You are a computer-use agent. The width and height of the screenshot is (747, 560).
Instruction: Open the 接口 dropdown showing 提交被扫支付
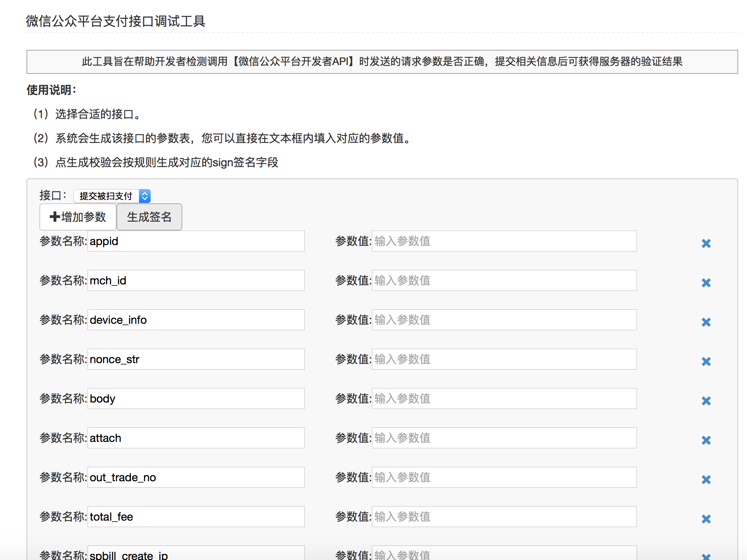[112, 196]
